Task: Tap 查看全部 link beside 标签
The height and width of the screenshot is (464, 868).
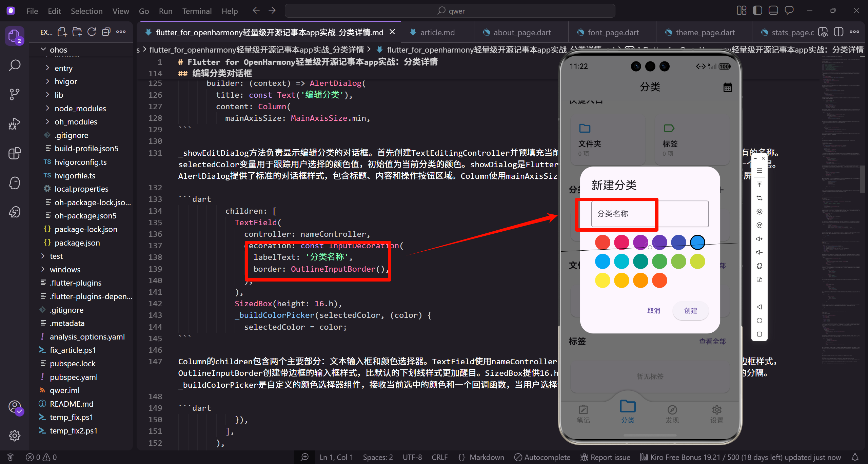Action: coord(712,341)
